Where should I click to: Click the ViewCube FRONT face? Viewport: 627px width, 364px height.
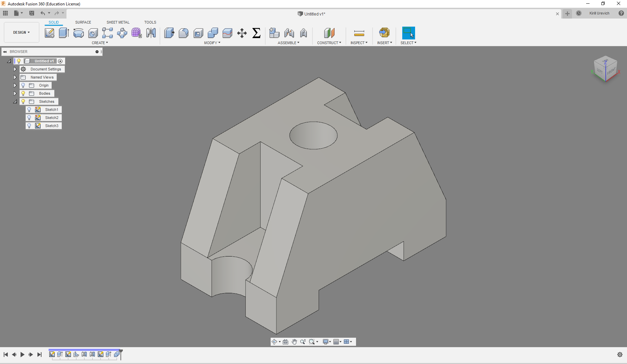coord(611,71)
